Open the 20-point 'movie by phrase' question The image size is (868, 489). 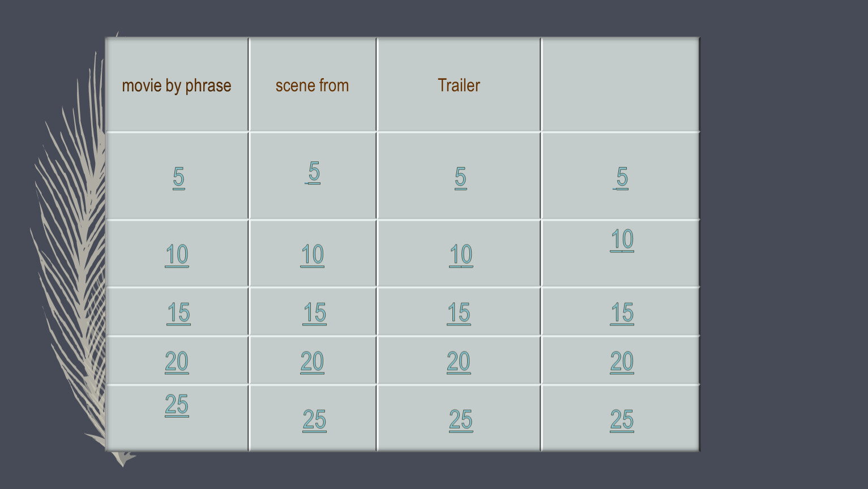point(177,362)
